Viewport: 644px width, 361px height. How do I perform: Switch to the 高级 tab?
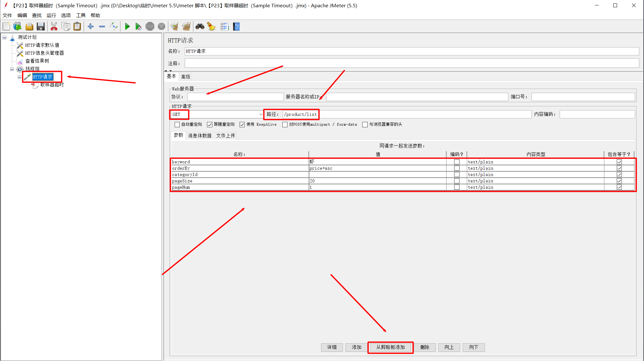[186, 77]
